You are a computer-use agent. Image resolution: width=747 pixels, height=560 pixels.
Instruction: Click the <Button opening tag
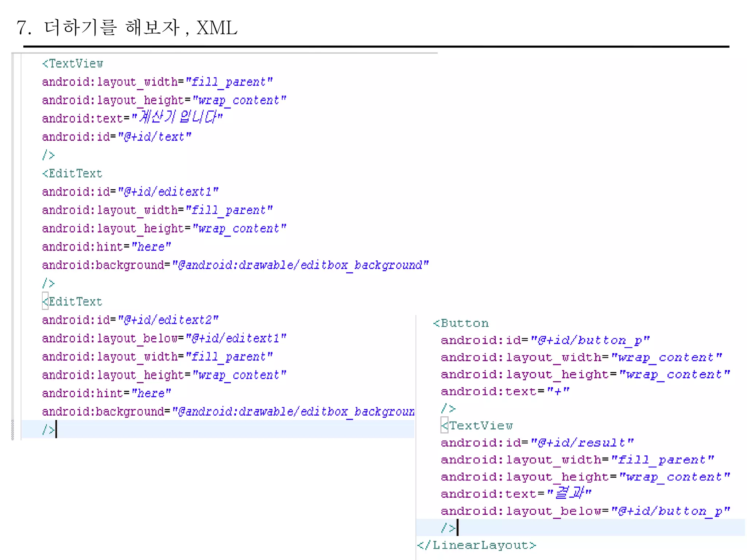[461, 323]
